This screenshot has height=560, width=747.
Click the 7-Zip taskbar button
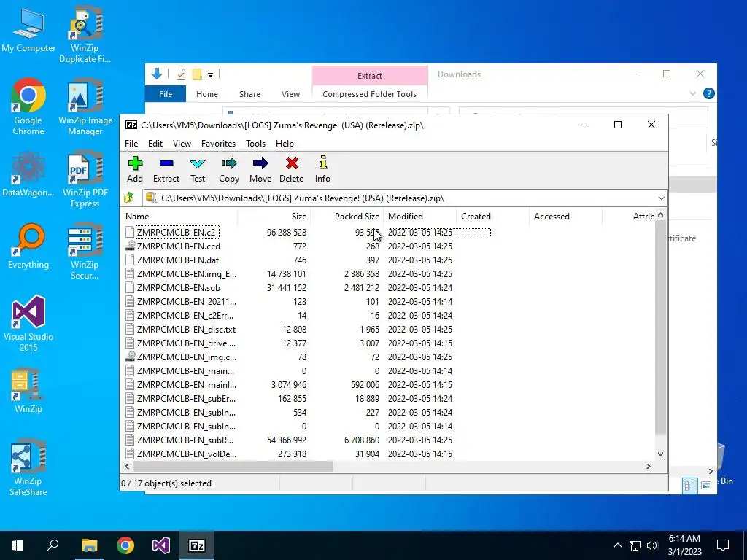tap(197, 545)
